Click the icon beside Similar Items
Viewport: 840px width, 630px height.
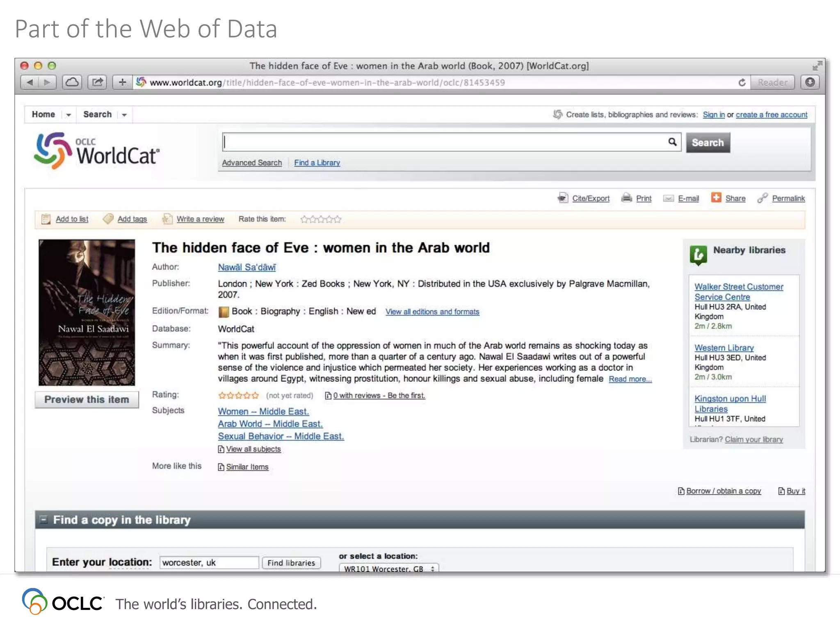click(221, 467)
